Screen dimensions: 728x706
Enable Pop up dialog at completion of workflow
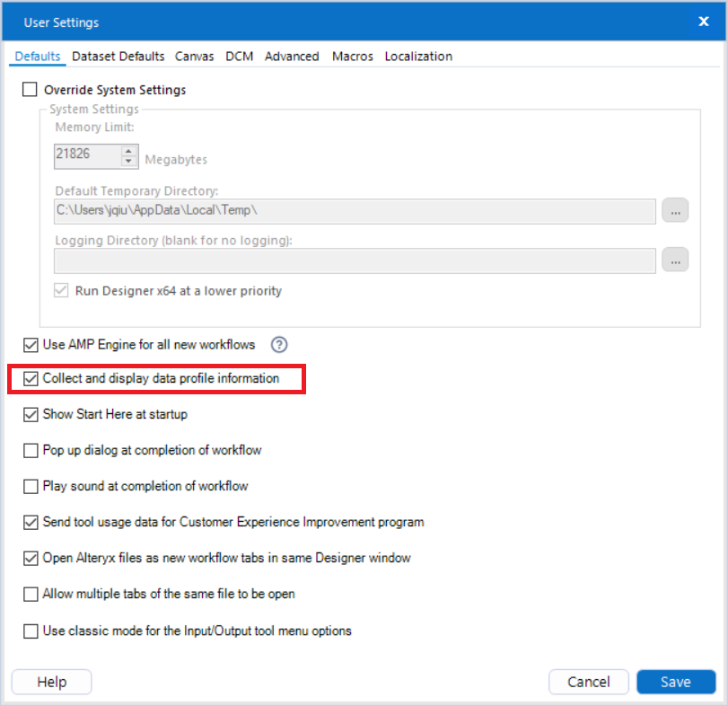(30, 450)
